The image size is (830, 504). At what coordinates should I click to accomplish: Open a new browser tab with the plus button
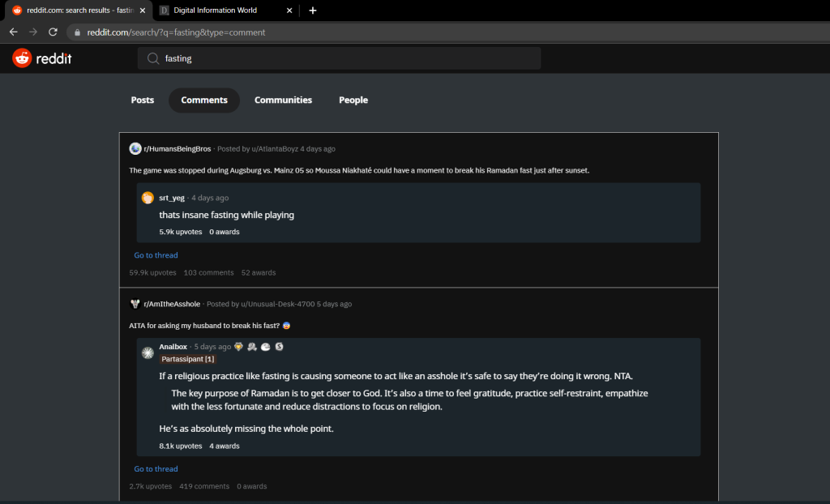click(x=313, y=11)
